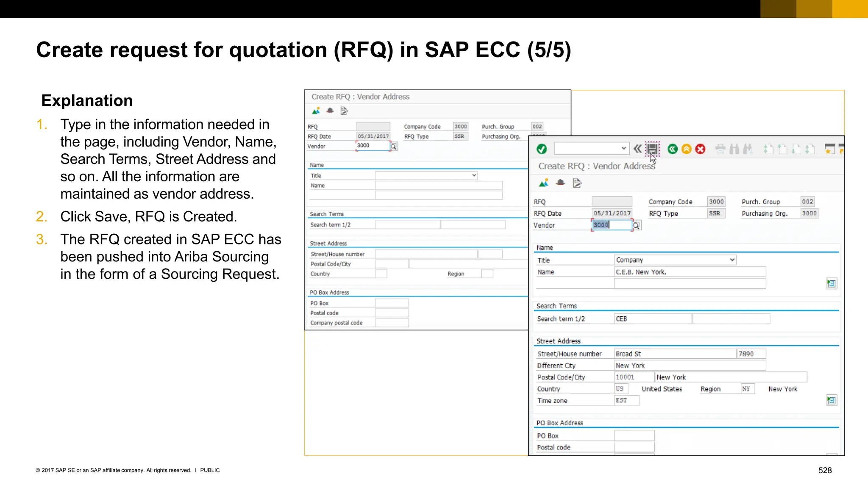Click the hat header icon in front window

coord(560,183)
